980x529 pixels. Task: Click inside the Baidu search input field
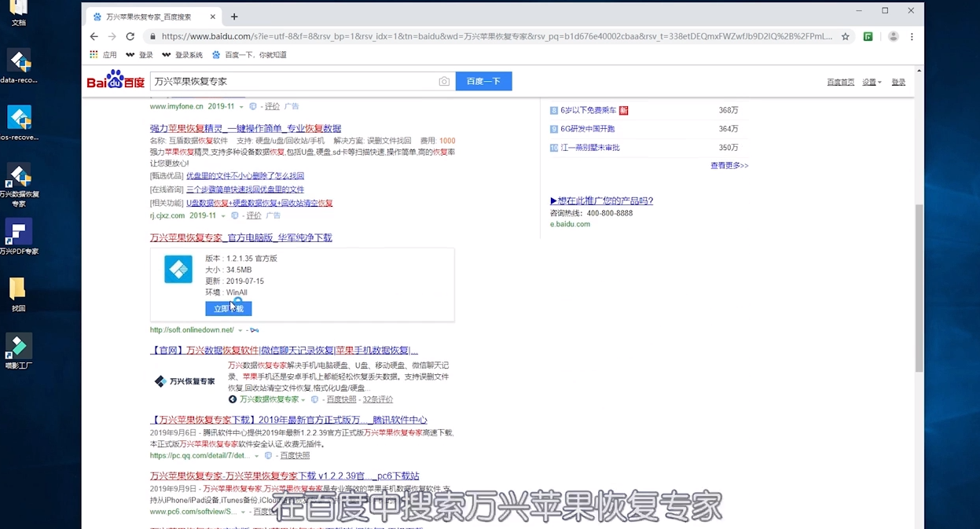pyautogui.click(x=299, y=81)
